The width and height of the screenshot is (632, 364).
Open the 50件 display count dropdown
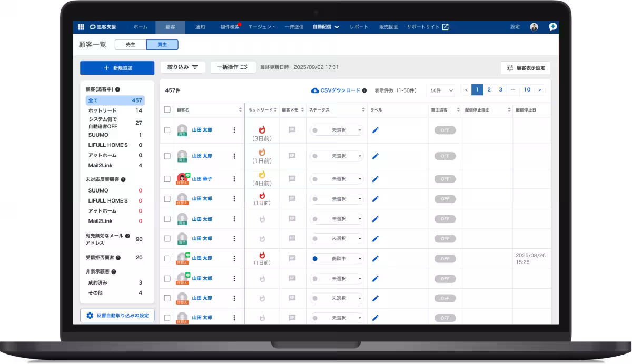(x=441, y=90)
